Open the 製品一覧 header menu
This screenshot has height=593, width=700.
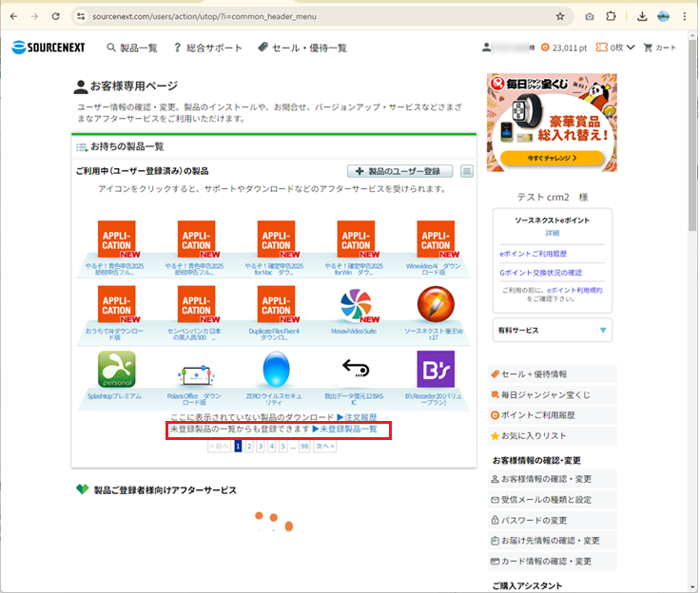coord(132,48)
